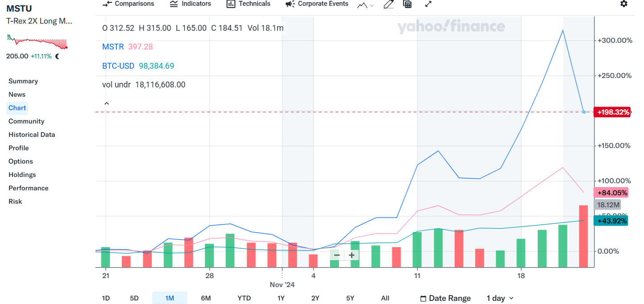
Task: Select the All range
Action: click(x=385, y=298)
